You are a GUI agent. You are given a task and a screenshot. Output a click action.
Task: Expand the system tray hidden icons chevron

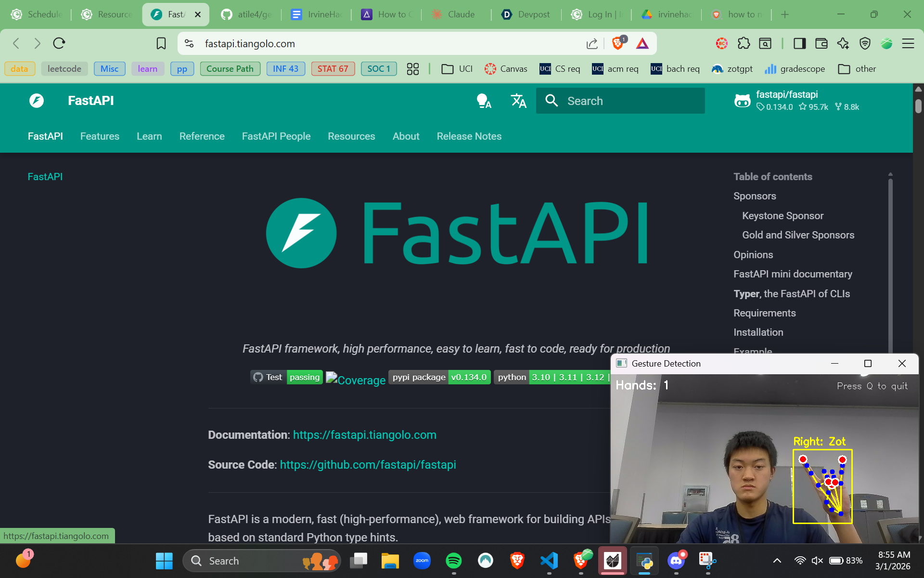pos(777,561)
